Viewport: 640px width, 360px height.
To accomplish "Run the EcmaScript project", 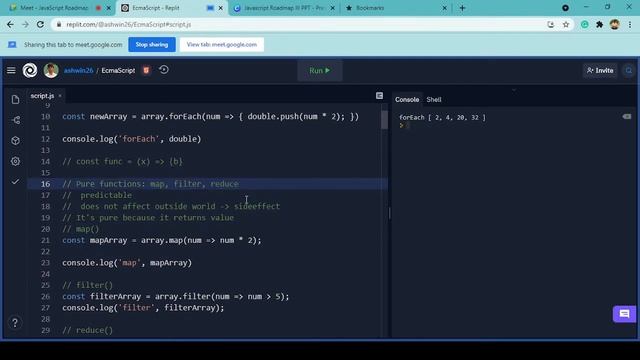I will click(x=320, y=71).
